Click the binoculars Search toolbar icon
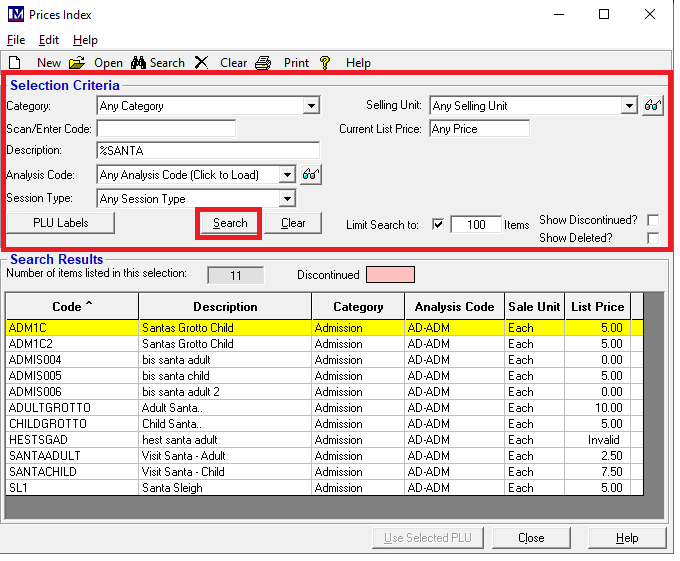 point(139,62)
